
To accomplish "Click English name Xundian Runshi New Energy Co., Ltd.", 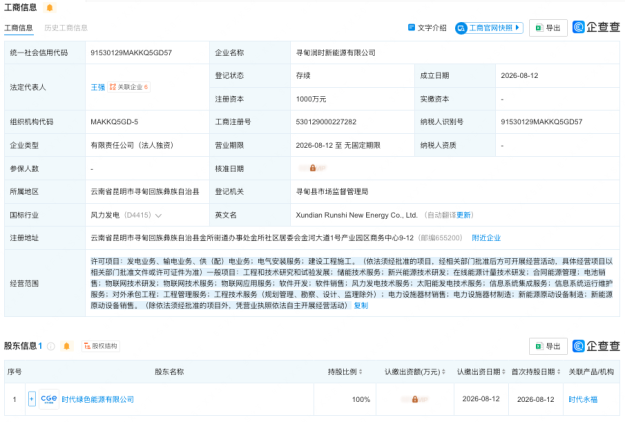I will pyautogui.click(x=356, y=215).
